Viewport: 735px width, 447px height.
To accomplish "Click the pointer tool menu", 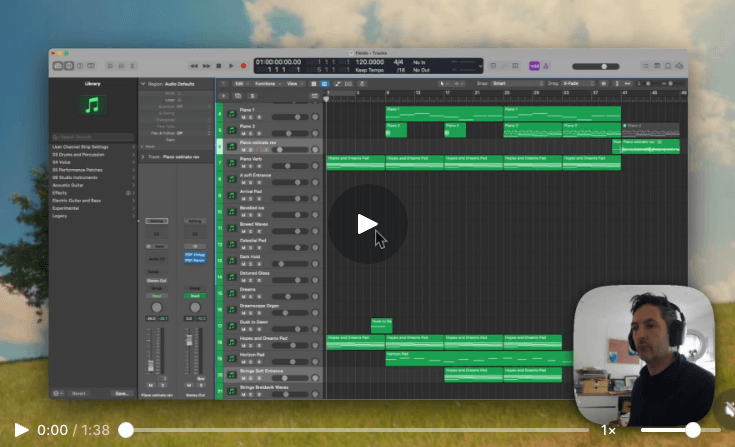I will click(x=443, y=84).
